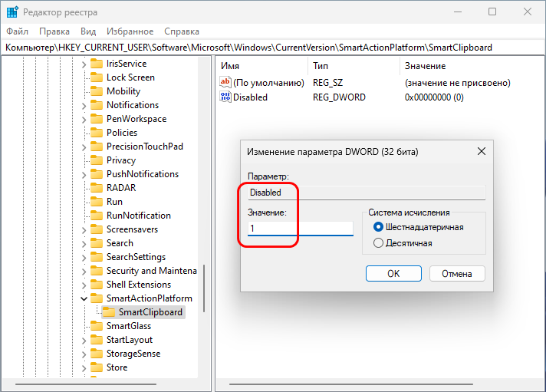546x392 pixels.
Task: Click the values pane horizontal scrollbar
Action: 351,384
